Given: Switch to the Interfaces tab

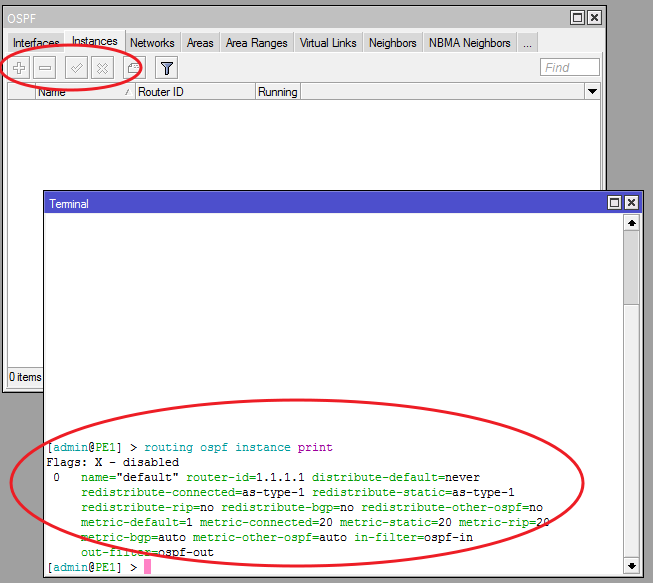Looking at the screenshot, I should [36, 42].
